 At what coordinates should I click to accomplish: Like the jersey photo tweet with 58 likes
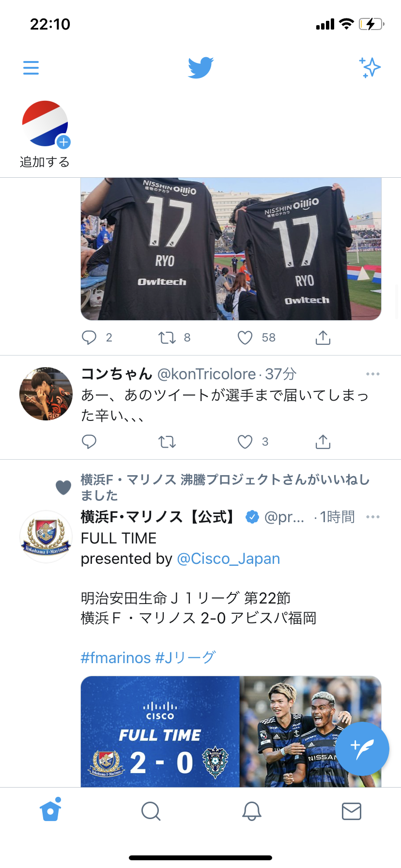[x=245, y=338]
